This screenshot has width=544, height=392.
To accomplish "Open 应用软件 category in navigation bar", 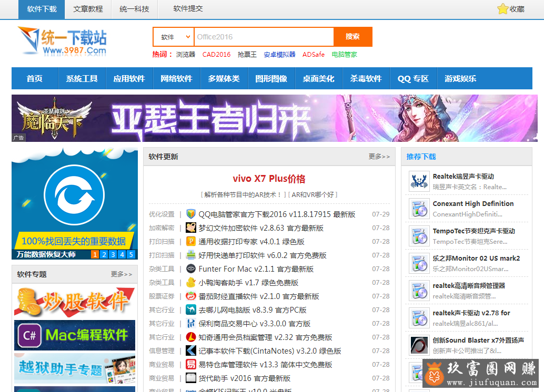I will coord(129,79).
